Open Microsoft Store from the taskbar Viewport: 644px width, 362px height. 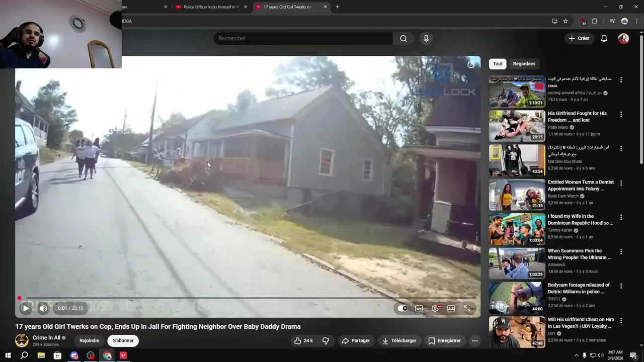coord(57,355)
